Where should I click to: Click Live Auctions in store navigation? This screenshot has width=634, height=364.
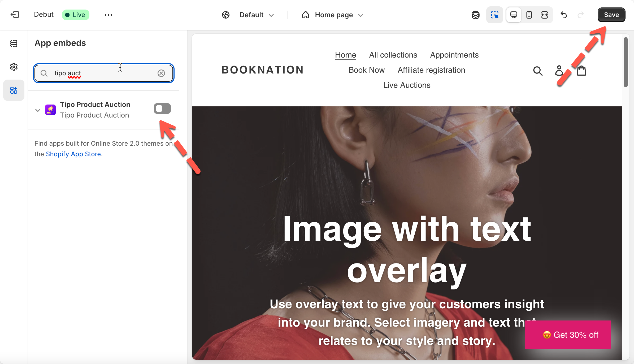click(x=407, y=85)
